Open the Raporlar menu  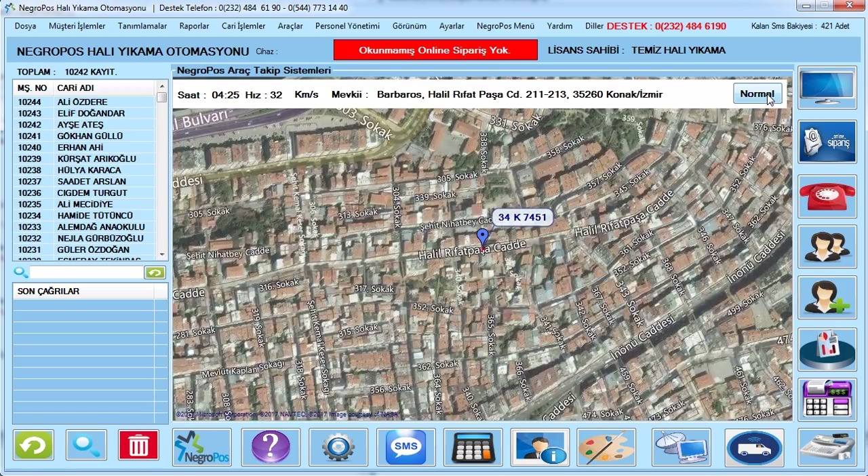(x=194, y=26)
